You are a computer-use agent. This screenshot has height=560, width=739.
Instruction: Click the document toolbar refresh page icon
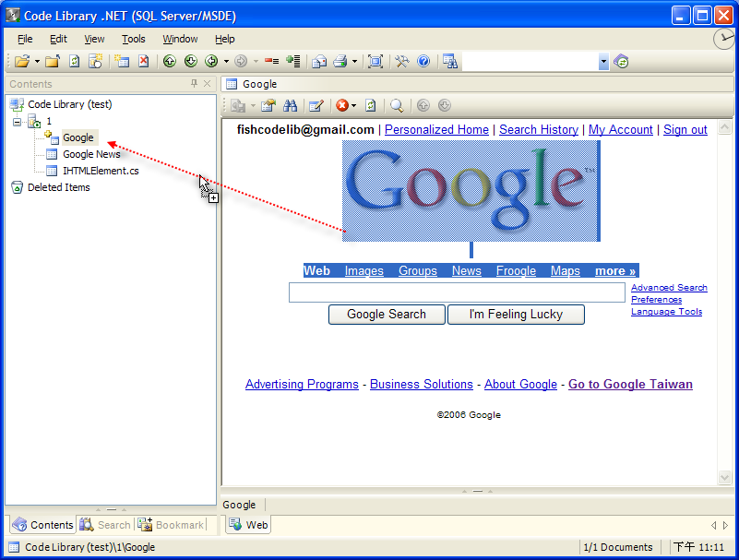pyautogui.click(x=371, y=105)
